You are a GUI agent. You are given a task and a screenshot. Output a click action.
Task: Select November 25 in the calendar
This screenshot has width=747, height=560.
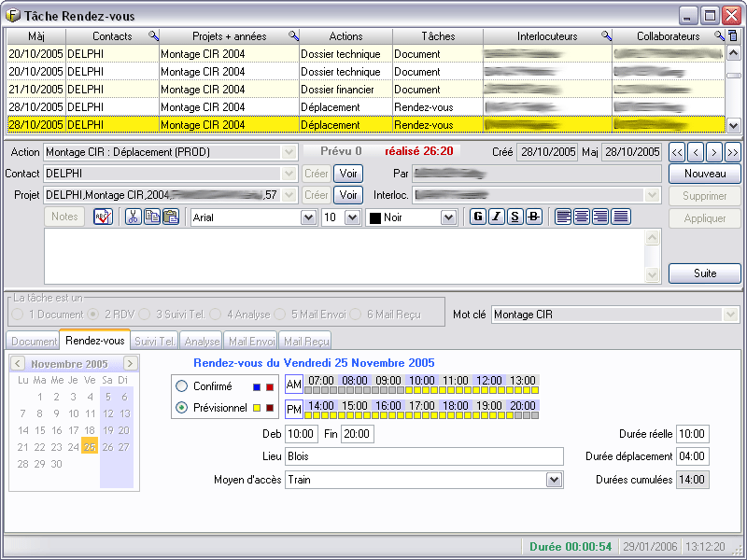[90, 447]
